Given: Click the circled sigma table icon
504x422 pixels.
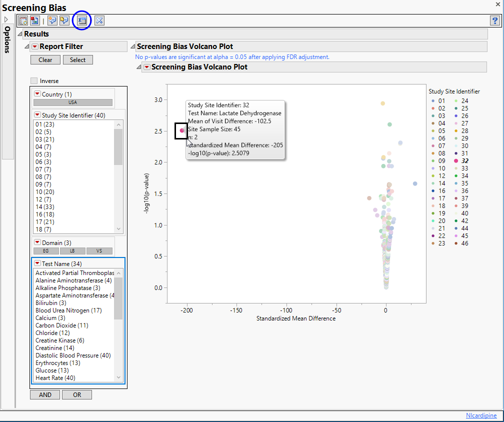Looking at the screenshot, I should pyautogui.click(x=81, y=20).
